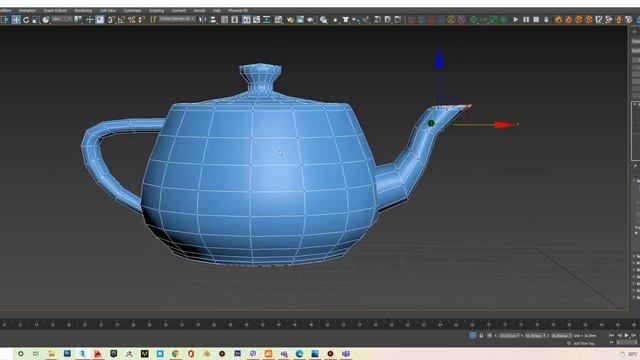
Task: Open the Reference Coordinate System dropdown
Action: [62, 19]
